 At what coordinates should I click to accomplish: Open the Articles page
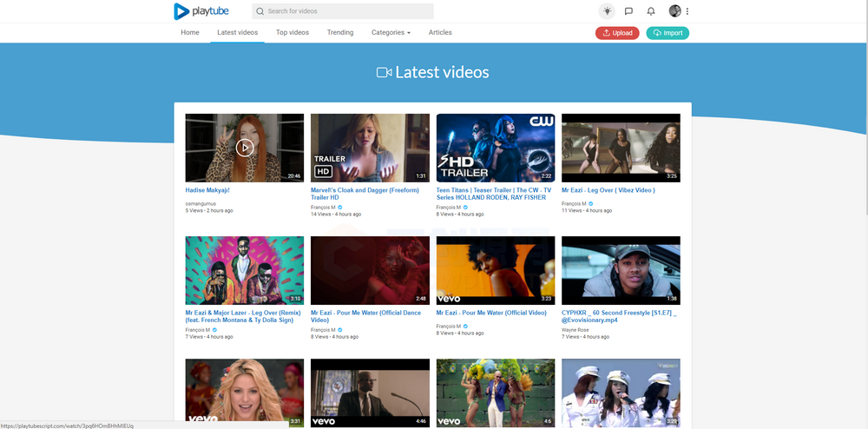(x=440, y=33)
